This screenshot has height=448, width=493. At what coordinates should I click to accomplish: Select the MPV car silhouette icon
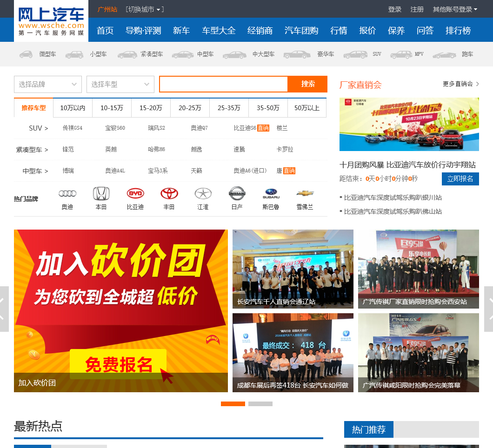pyautogui.click(x=401, y=55)
